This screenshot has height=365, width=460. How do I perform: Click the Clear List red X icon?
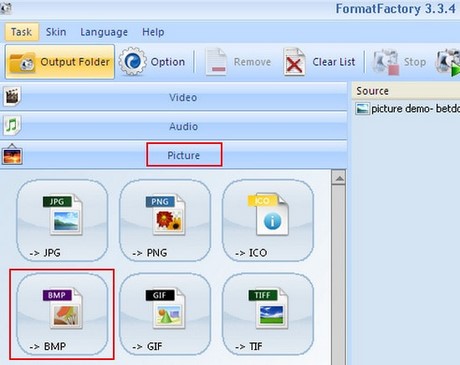tap(294, 62)
